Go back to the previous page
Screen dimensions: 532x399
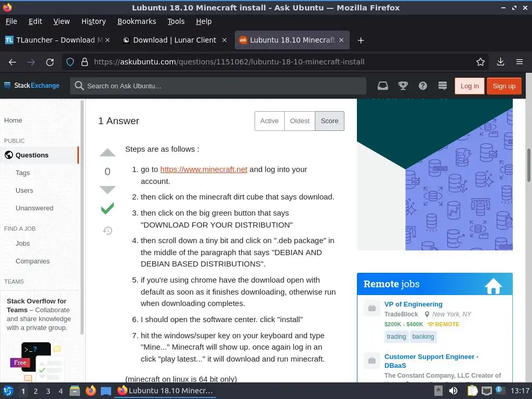pos(12,62)
